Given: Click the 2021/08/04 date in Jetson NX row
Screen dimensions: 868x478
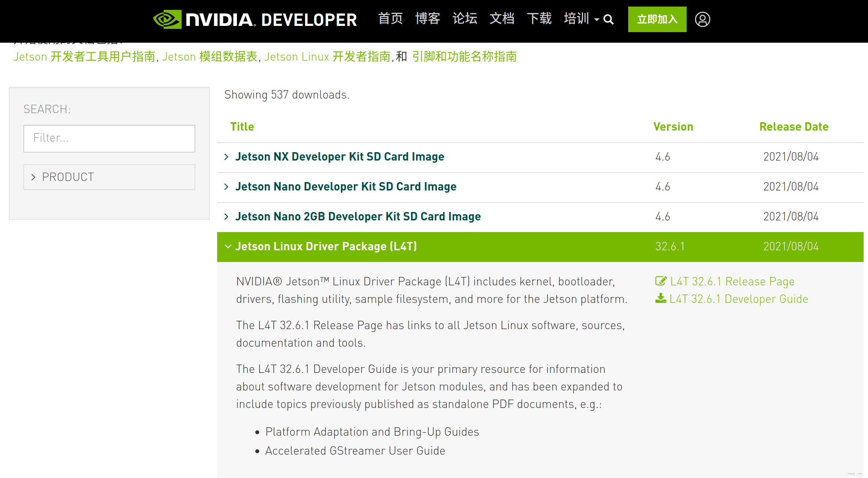Looking at the screenshot, I should [x=791, y=157].
